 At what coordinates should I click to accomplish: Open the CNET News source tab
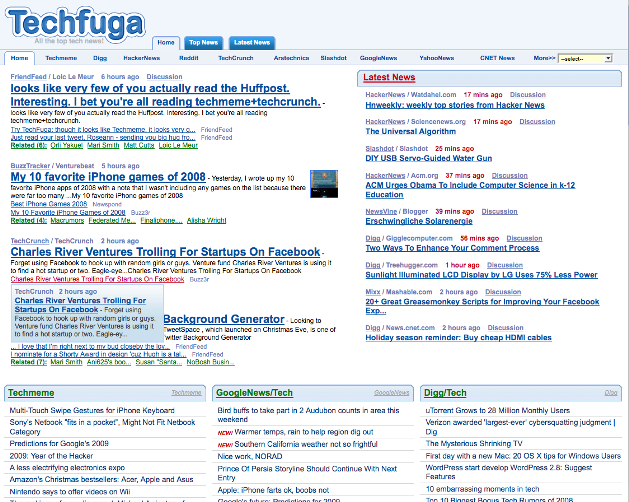point(497,58)
